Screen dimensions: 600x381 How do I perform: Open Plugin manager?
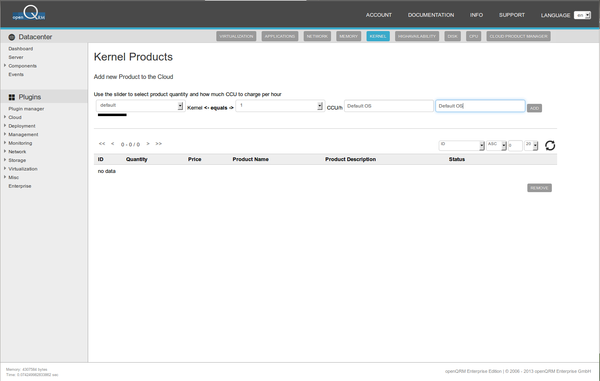(x=26, y=109)
